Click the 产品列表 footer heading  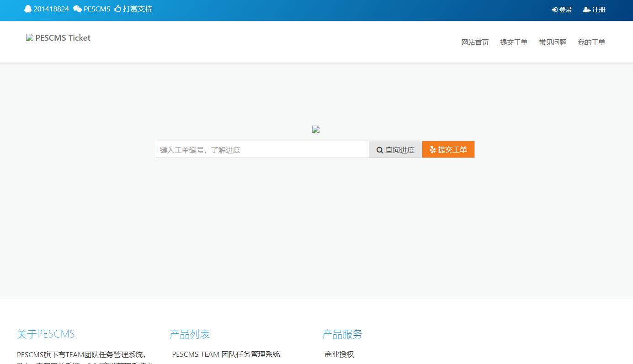pyautogui.click(x=190, y=334)
